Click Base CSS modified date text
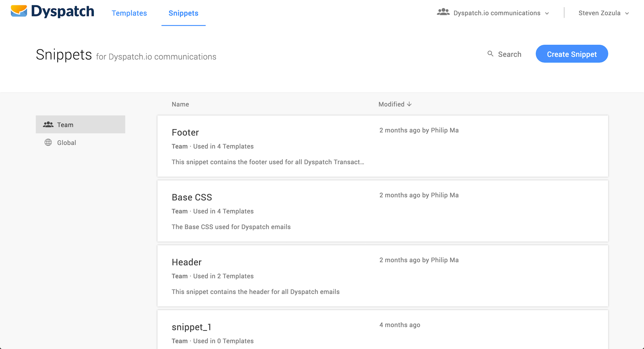 (419, 195)
